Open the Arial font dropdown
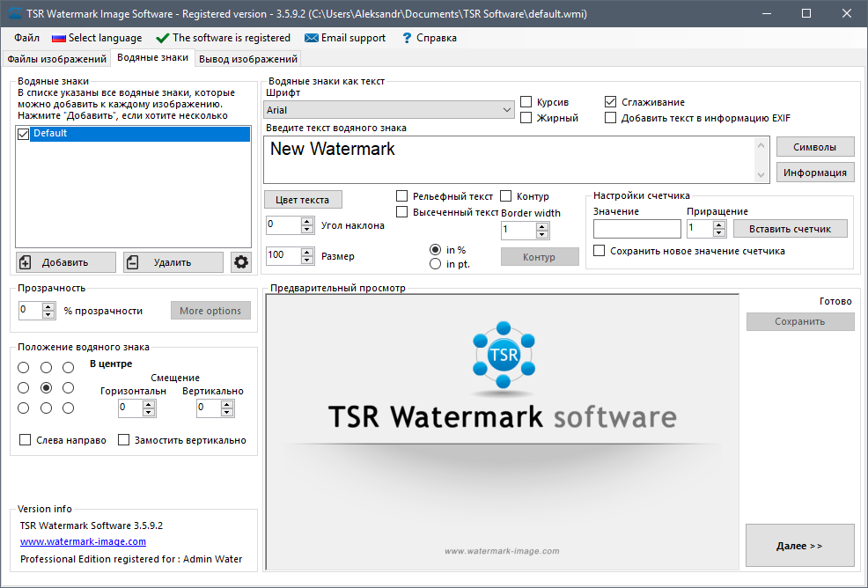 [388, 110]
